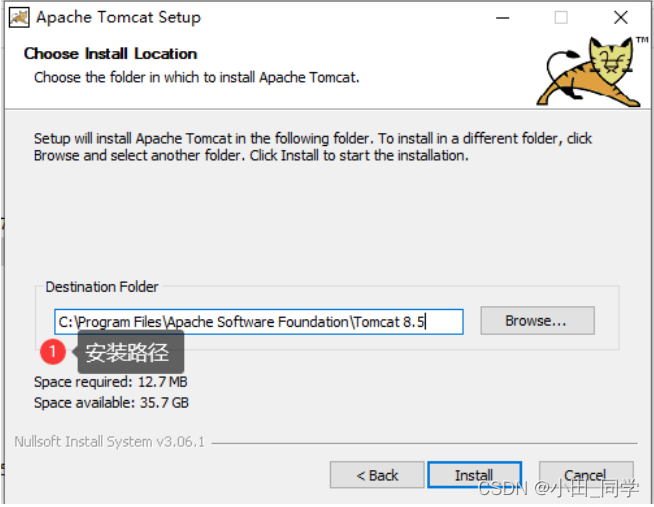Image resolution: width=654 pixels, height=507 pixels.
Task: Click the CSDN watermark text
Action: click(558, 488)
